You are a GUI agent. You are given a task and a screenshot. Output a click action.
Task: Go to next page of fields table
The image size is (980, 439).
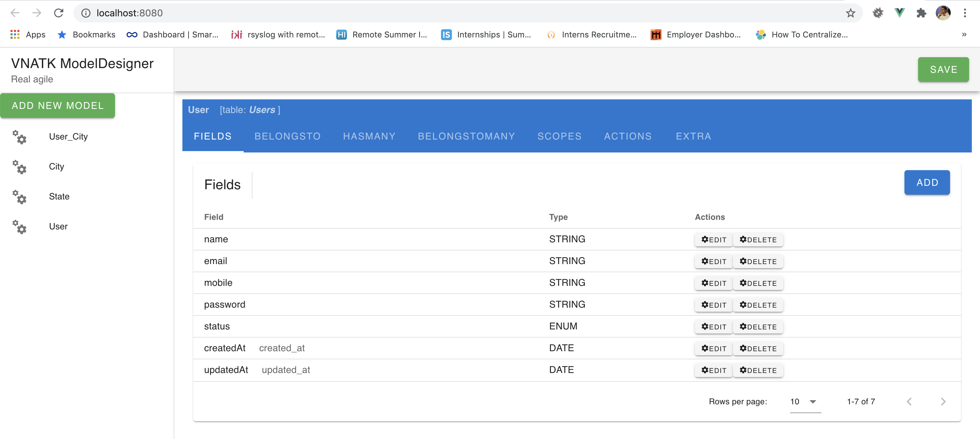[943, 402]
